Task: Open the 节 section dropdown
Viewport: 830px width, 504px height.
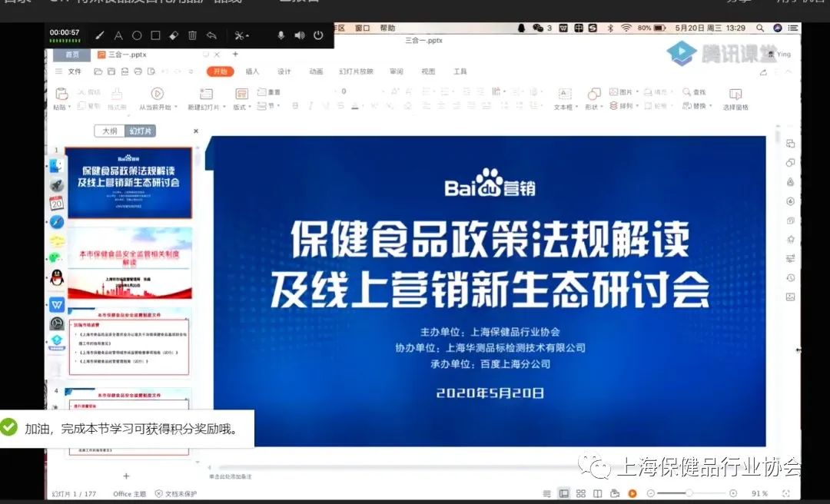Action: pyautogui.click(x=269, y=106)
